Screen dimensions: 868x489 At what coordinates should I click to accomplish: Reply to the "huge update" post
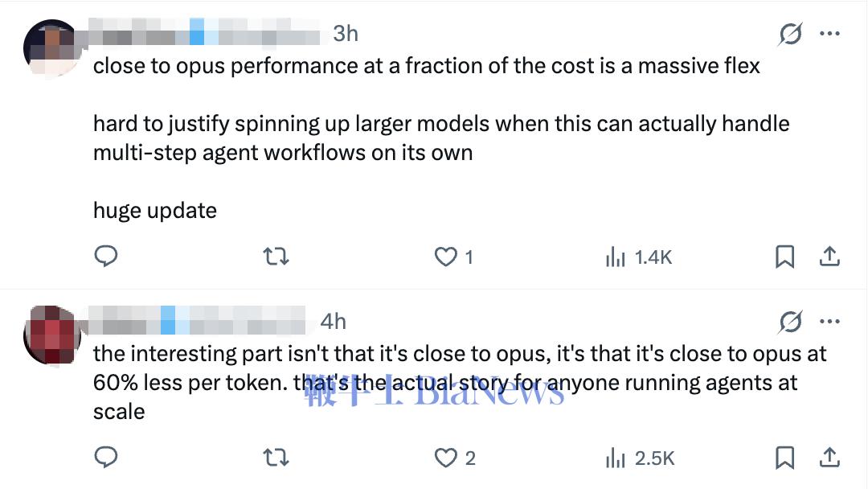[x=106, y=257]
